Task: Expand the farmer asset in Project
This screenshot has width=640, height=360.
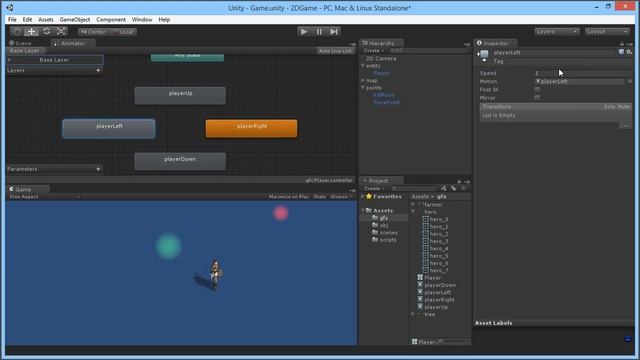Action: point(413,204)
